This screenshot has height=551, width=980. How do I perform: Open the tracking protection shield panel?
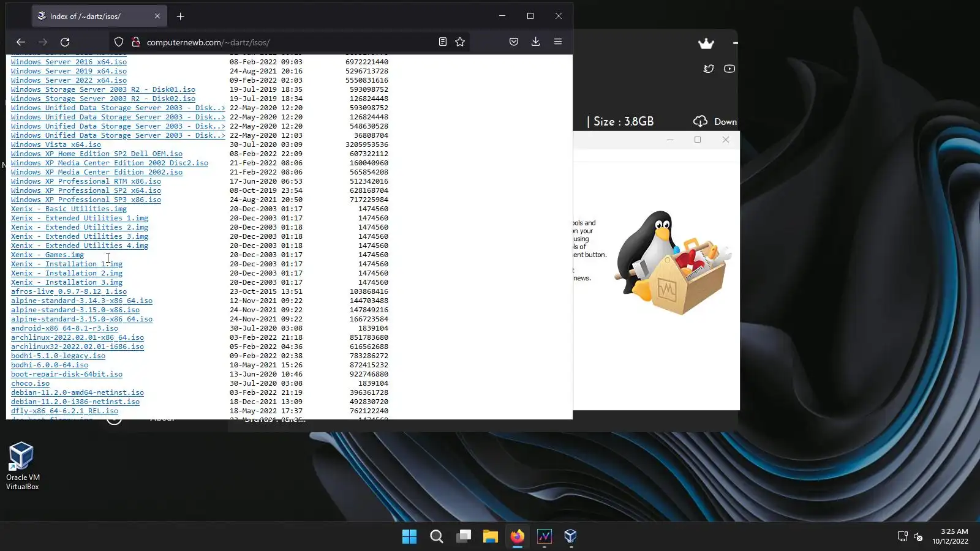tap(119, 42)
